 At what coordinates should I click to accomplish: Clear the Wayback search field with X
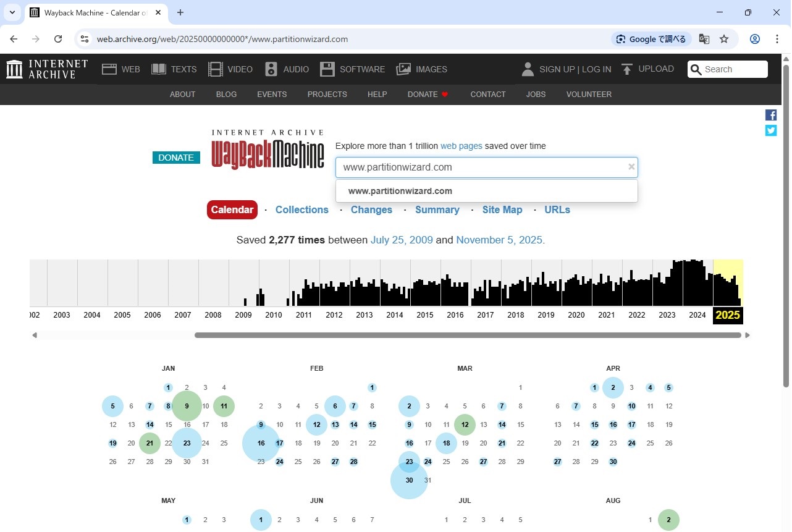(x=631, y=167)
